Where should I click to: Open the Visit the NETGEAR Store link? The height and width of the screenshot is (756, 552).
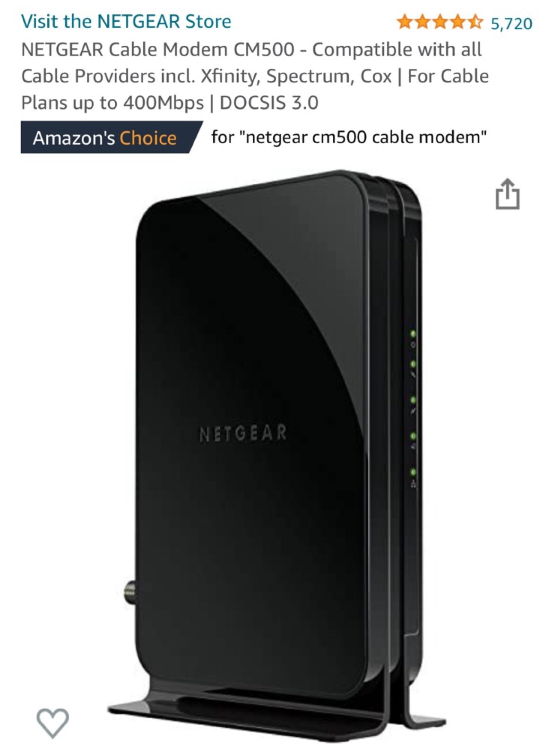126,21
